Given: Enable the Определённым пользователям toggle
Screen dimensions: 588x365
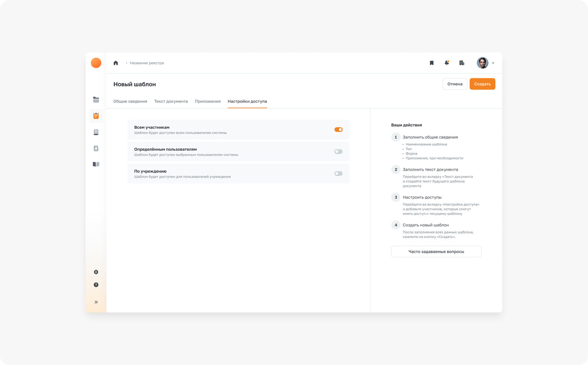Looking at the screenshot, I should tap(338, 152).
